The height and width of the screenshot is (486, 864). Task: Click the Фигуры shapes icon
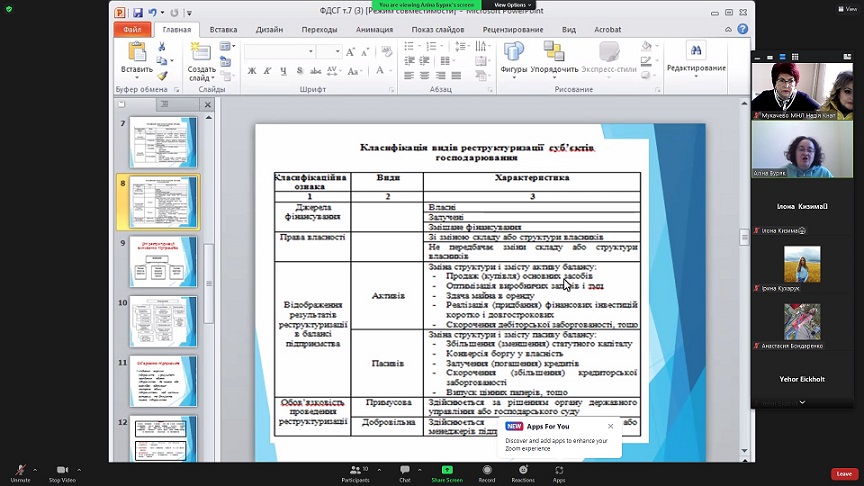[x=514, y=51]
